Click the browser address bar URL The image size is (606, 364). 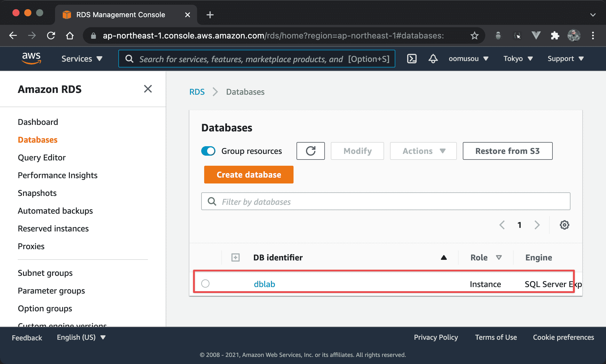coord(273,36)
